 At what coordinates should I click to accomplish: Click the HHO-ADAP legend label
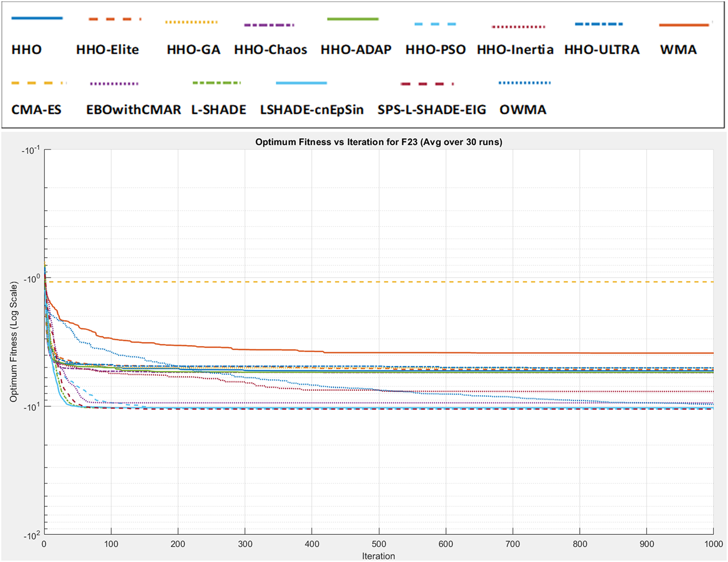[356, 50]
